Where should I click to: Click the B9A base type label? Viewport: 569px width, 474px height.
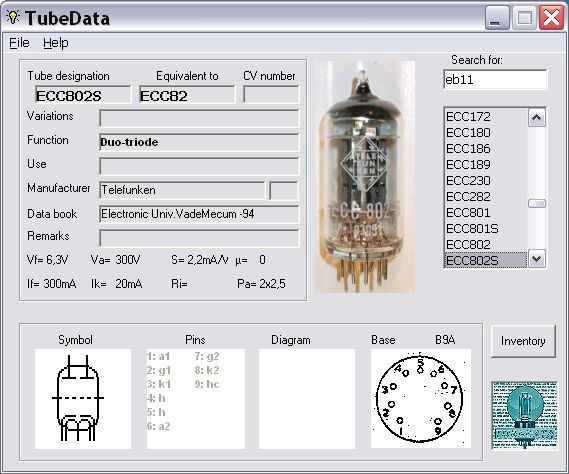445,340
